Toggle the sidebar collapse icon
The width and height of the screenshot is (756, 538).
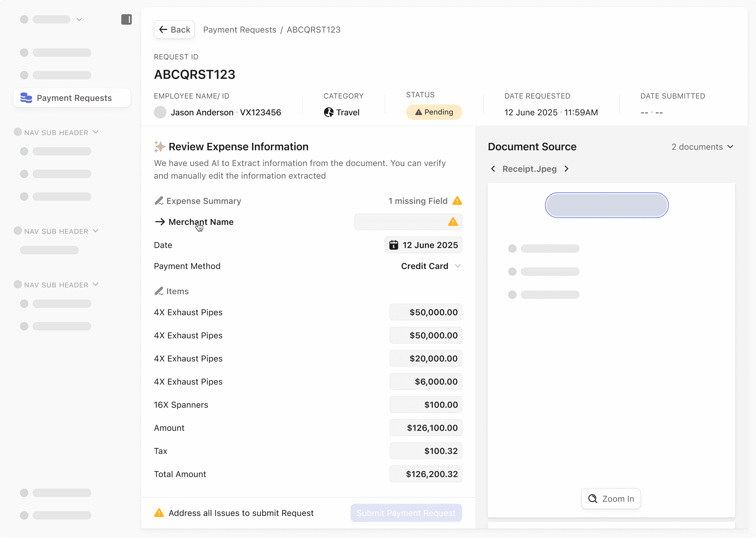pos(126,19)
